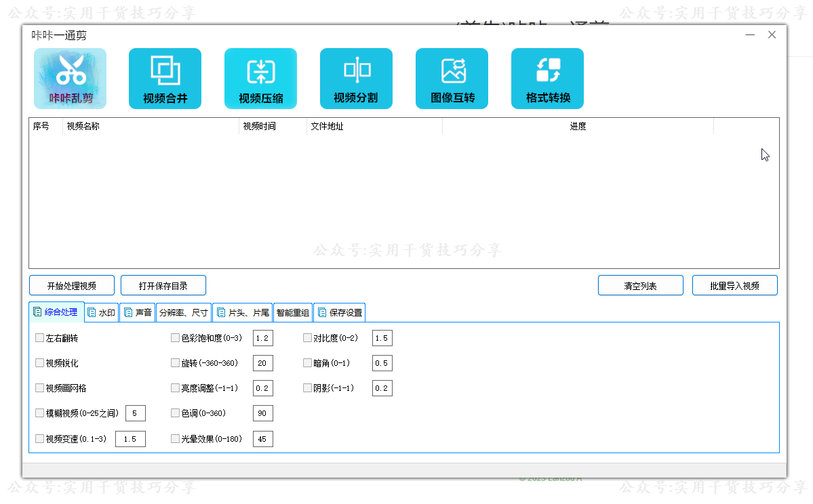This screenshot has width=813, height=504.
Task: Enable the 左右翻转 checkbox
Action: [40, 338]
